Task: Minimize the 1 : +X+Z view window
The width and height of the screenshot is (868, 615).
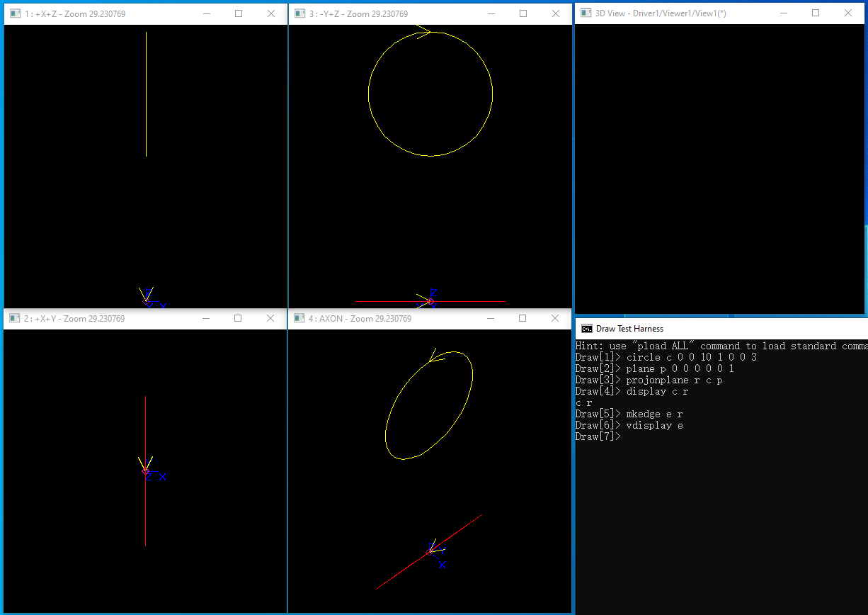Action: [206, 13]
